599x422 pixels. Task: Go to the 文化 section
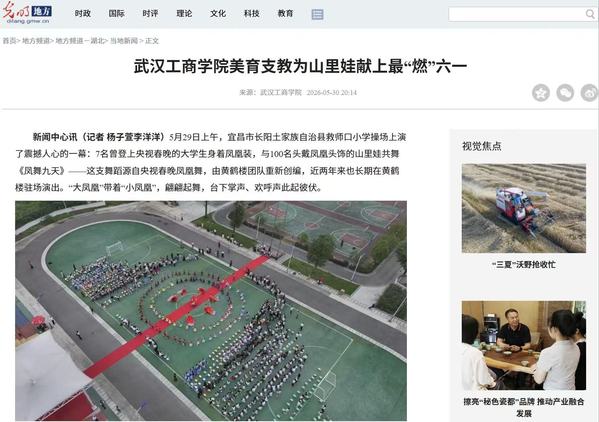pos(218,13)
